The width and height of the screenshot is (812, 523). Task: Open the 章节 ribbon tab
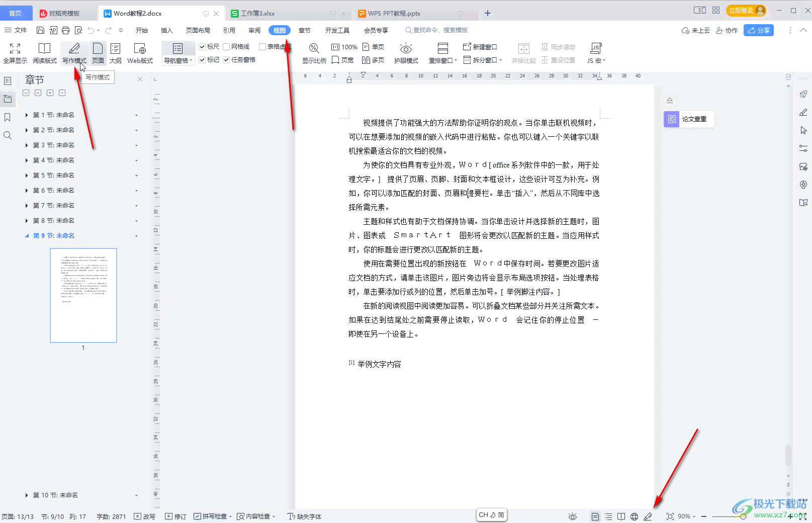click(x=305, y=30)
